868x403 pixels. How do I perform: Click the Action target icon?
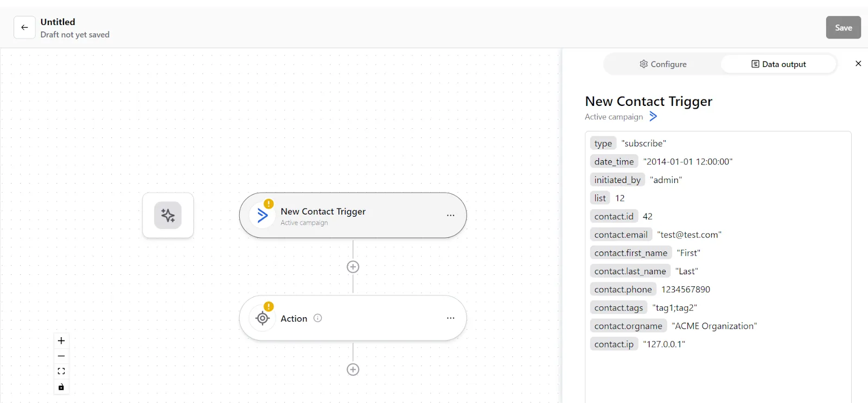pyautogui.click(x=263, y=318)
